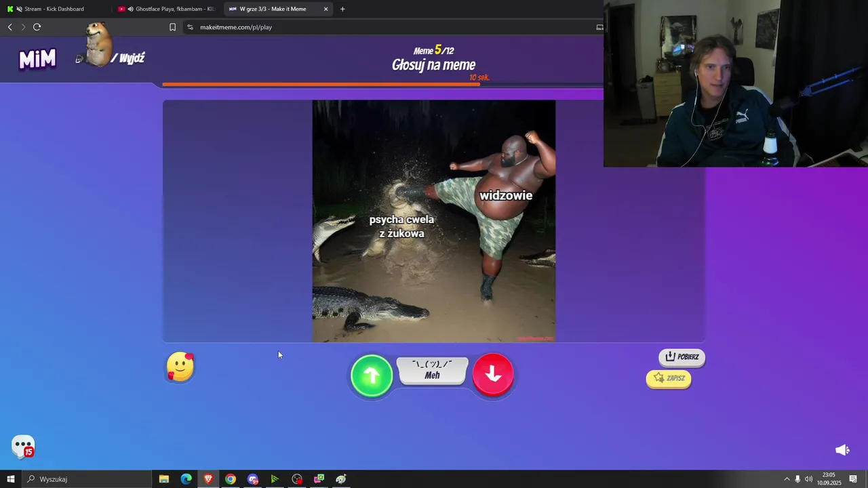The width and height of the screenshot is (868, 488).
Task: Open clock showing 23:05
Action: 829,479
